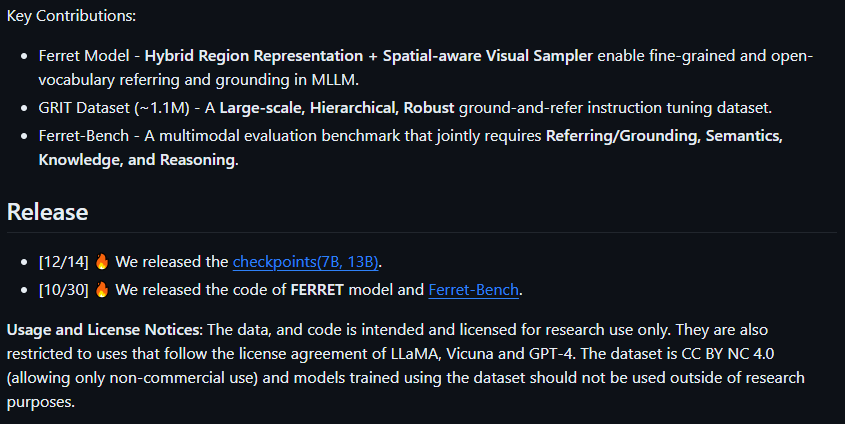Open the checkpoints(7B, 13B) link
The width and height of the screenshot is (845, 424).
[307, 262]
